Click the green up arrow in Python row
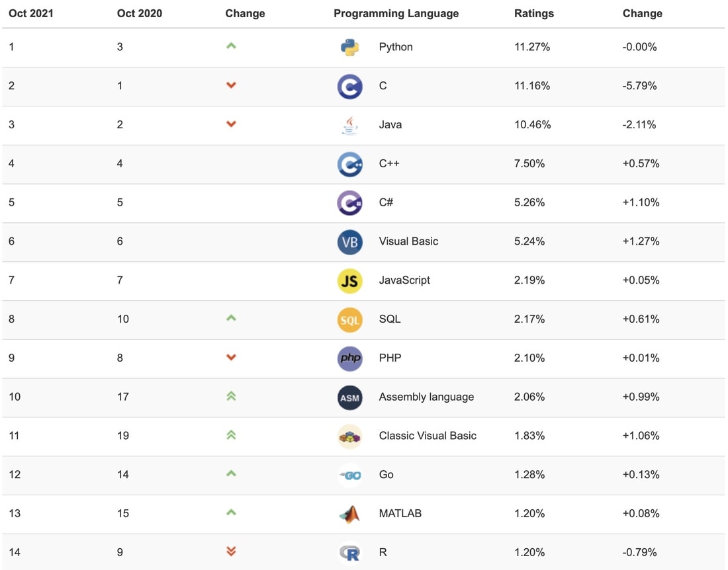The height and width of the screenshot is (570, 728). pyautogui.click(x=231, y=46)
